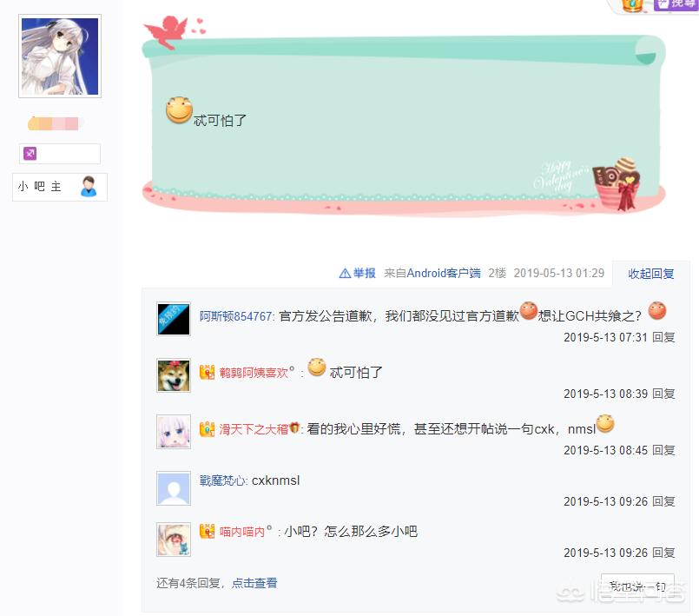Reply to 阿斯顿854767's comment
Image resolution: width=699 pixels, height=616 pixels.
click(663, 337)
